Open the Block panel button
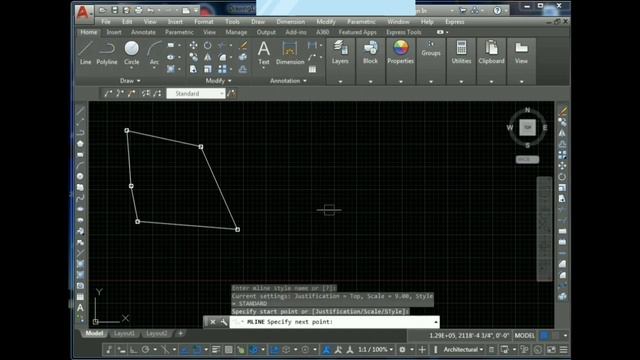 (x=370, y=52)
